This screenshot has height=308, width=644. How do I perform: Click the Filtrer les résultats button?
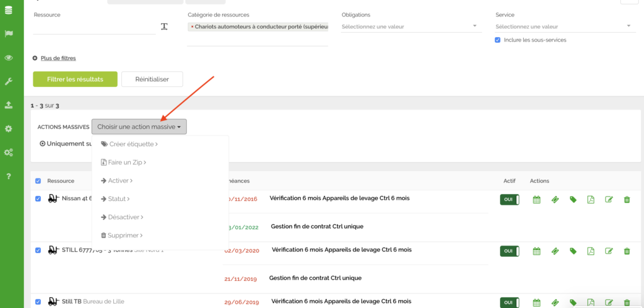point(75,79)
